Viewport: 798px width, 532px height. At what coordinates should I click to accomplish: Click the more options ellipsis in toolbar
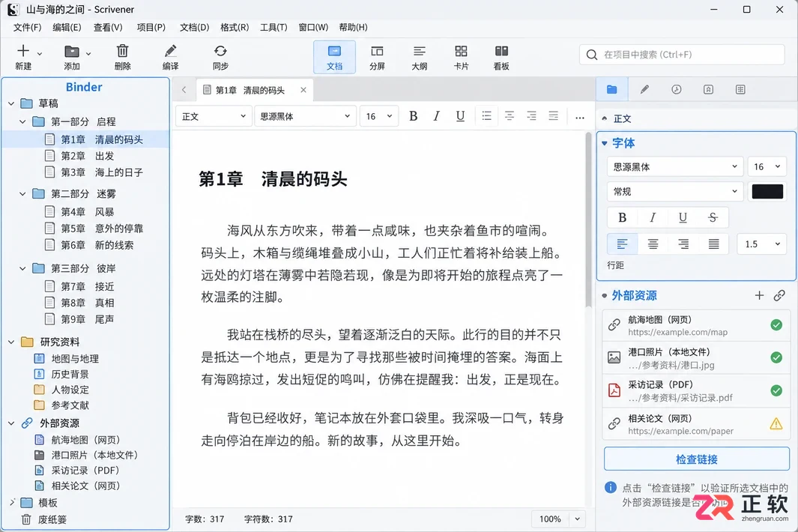point(580,117)
